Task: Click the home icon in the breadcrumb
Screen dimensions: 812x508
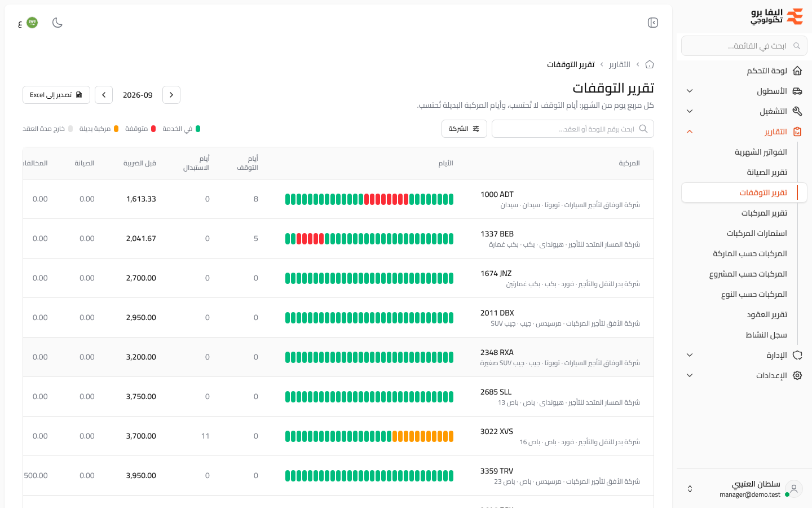Action: (x=650, y=64)
